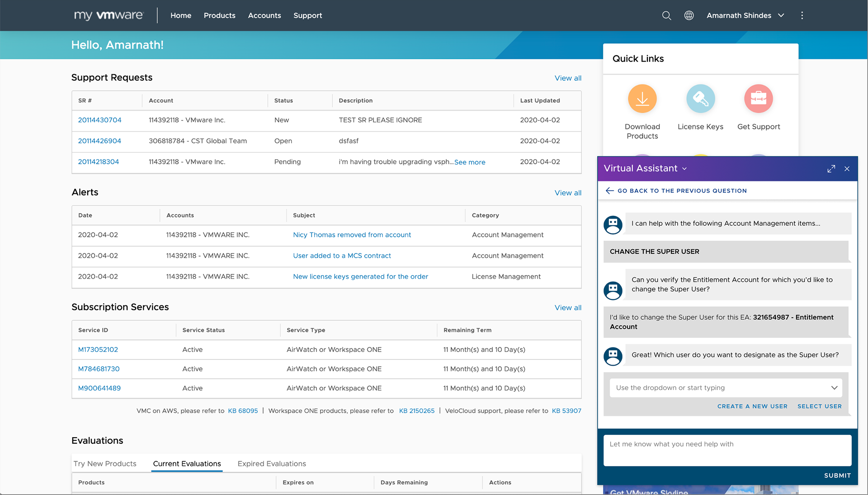The height and width of the screenshot is (495, 868).
Task: Click the Remaining Term column header
Action: point(467,330)
